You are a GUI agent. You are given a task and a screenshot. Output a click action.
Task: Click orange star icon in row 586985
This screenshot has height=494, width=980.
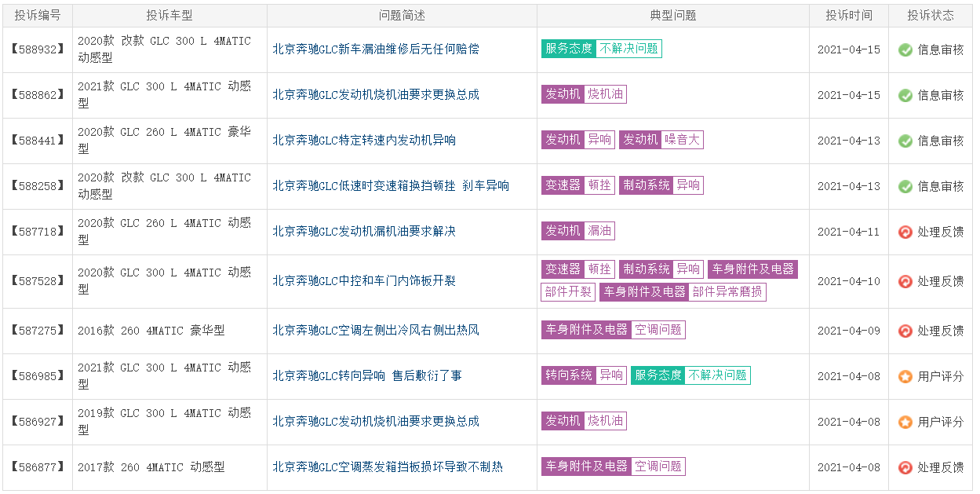905,376
